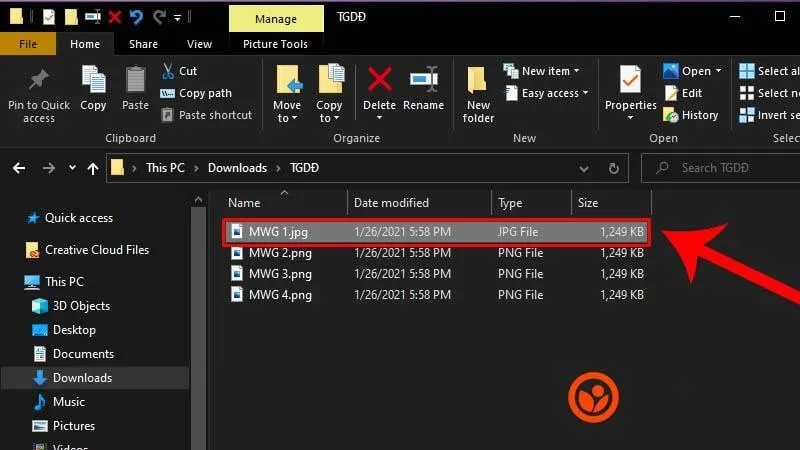This screenshot has height=450, width=800.
Task: Click Invert selection in ribbon
Action: (x=769, y=115)
